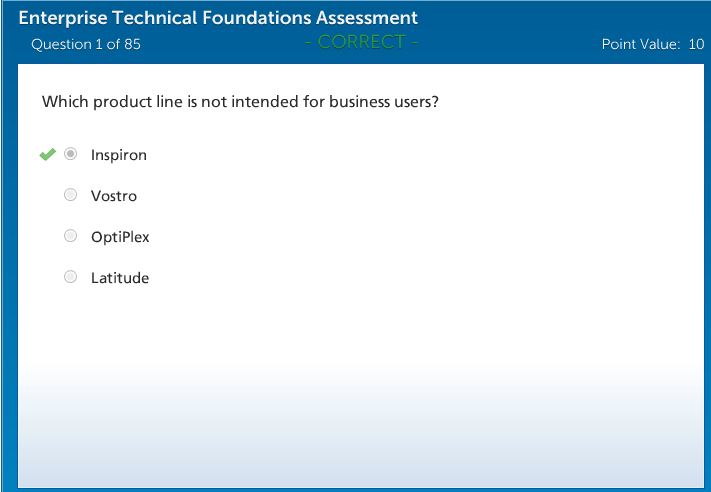The height and width of the screenshot is (492, 711).
Task: Click the green checkmark beside Inspiron
Action: [x=46, y=155]
